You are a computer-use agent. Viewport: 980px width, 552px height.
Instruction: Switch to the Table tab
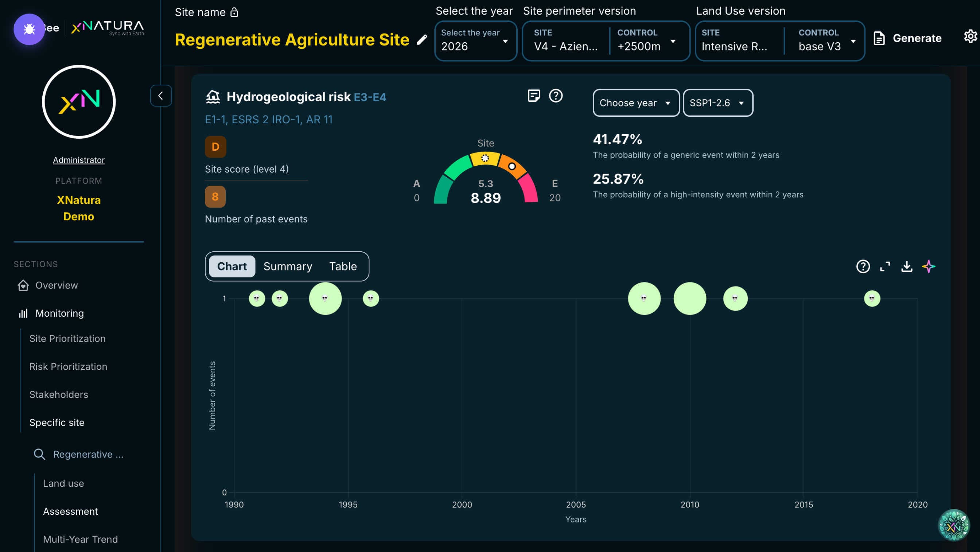click(343, 266)
